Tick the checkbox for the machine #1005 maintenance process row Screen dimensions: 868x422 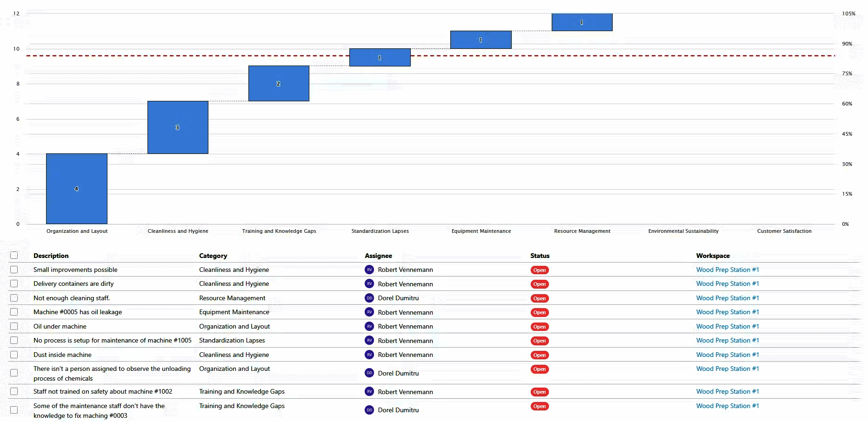point(14,340)
